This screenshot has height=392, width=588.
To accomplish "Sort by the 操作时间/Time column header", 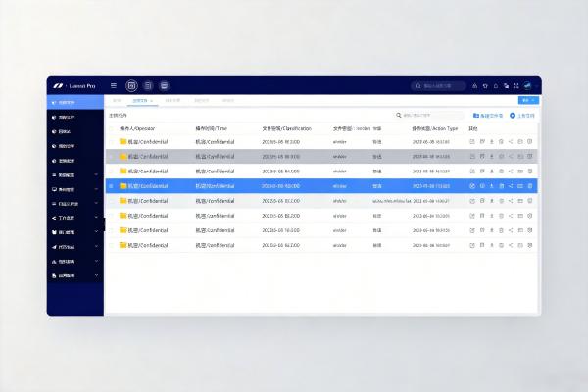I will 211,128.
